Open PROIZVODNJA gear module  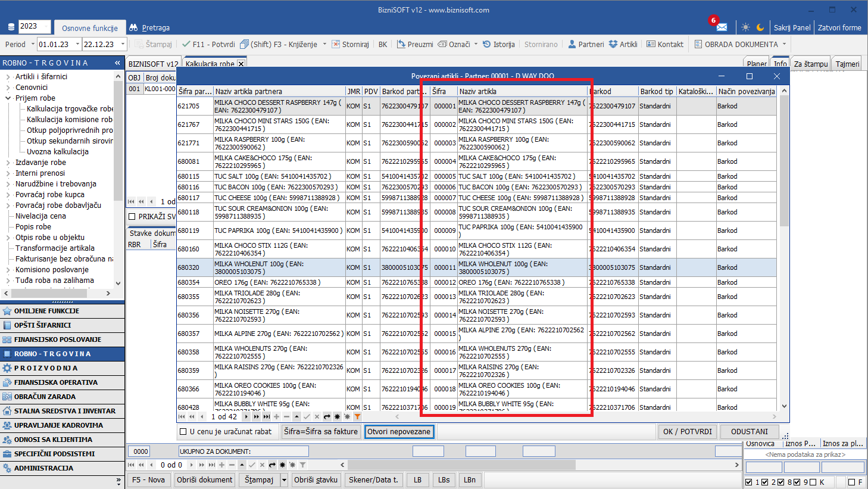tap(63, 368)
